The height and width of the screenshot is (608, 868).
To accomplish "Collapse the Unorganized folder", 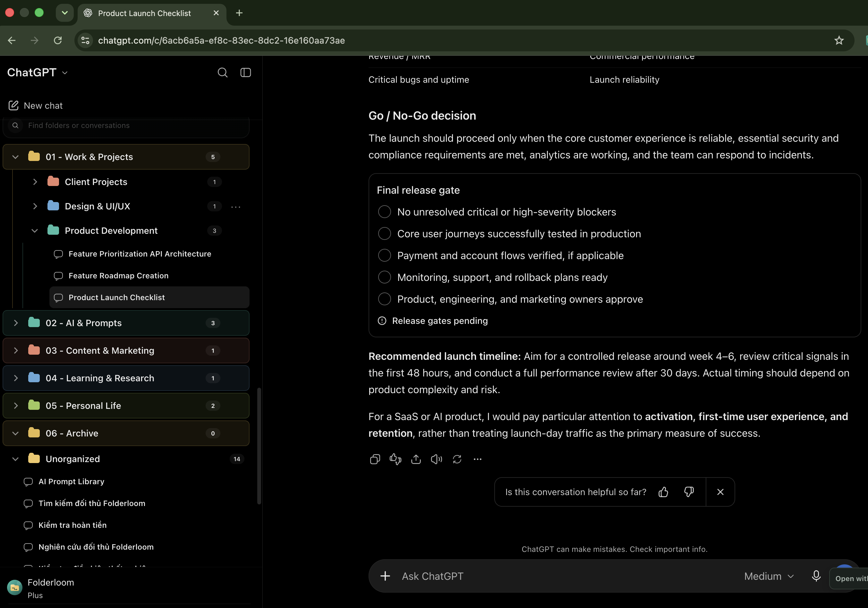I will [x=15, y=459].
